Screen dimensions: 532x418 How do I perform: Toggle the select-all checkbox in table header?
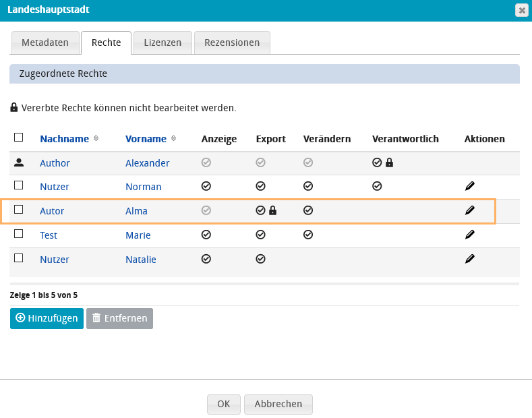click(x=19, y=138)
